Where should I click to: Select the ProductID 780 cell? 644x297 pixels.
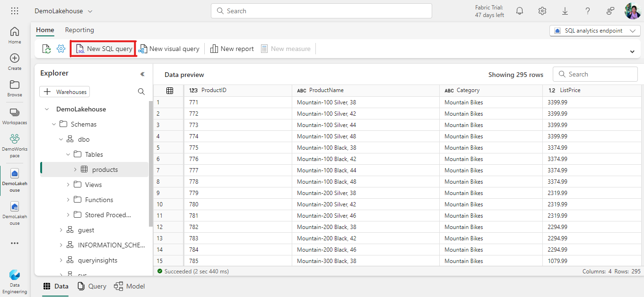(x=238, y=204)
